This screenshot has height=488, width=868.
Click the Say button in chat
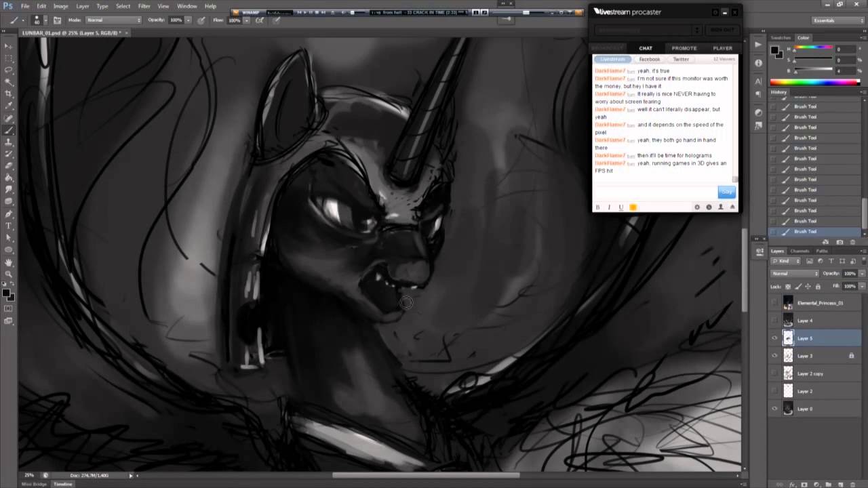tap(726, 192)
